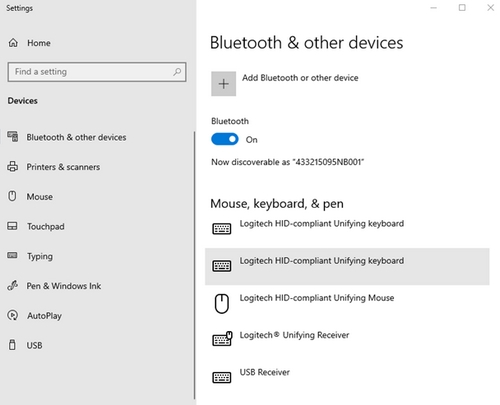Viewport: 500px width, 405px height.
Task: Open the AutoPlay settings icon
Action: pyautogui.click(x=13, y=315)
